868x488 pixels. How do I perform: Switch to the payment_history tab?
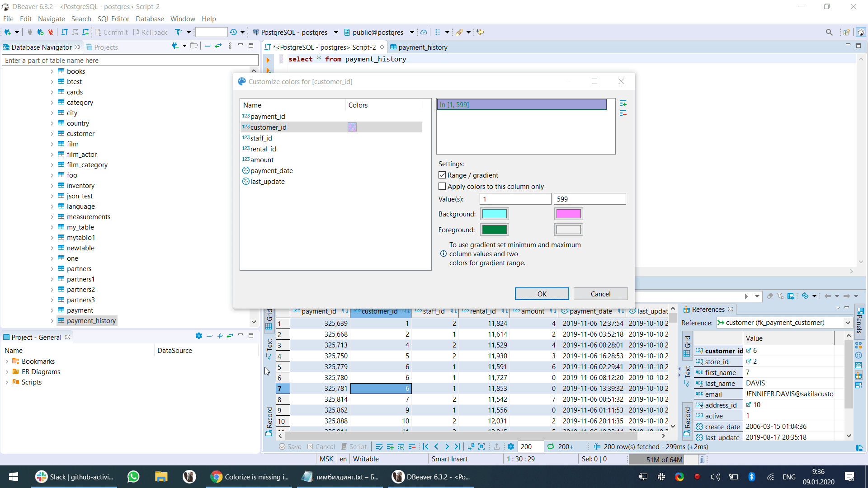pyautogui.click(x=423, y=47)
